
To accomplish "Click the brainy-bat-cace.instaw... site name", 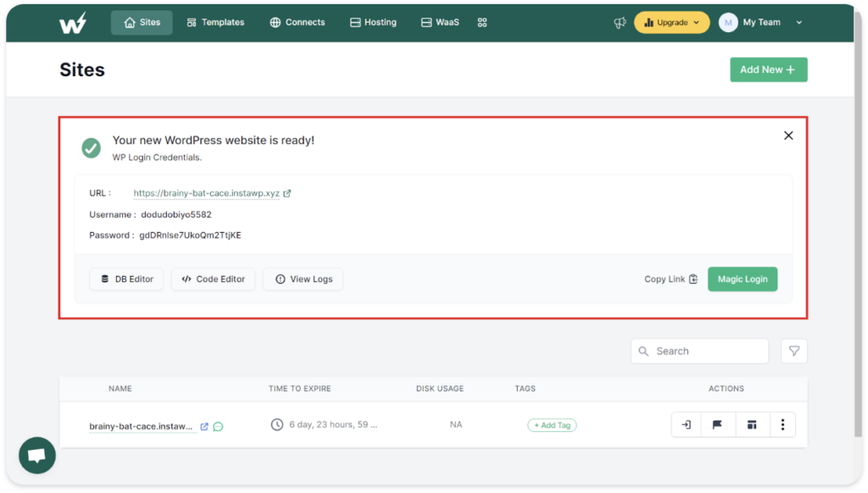I will click(x=141, y=426).
